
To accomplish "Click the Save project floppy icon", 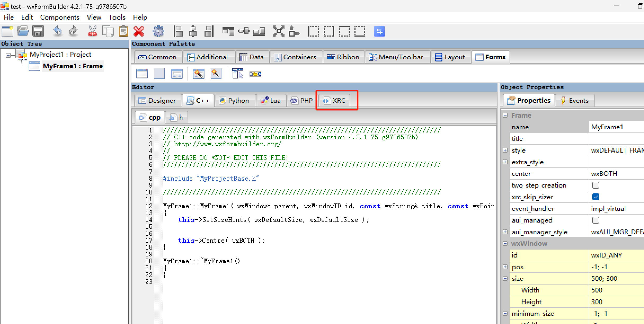I will pyautogui.click(x=38, y=31).
